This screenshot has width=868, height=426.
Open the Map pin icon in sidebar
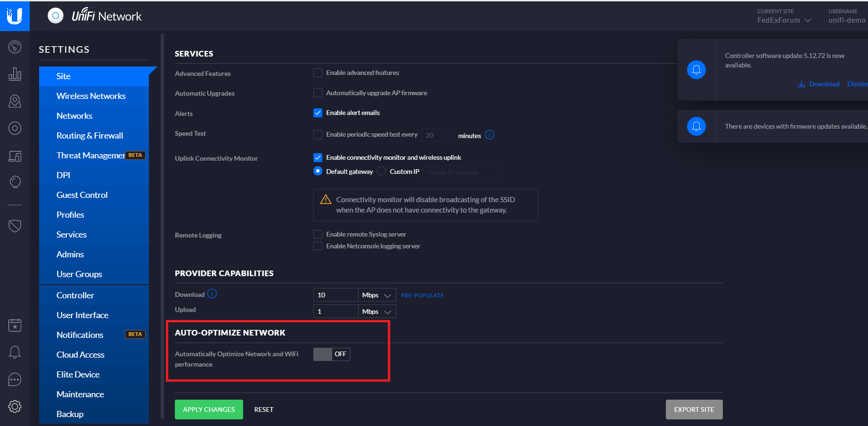tap(15, 101)
